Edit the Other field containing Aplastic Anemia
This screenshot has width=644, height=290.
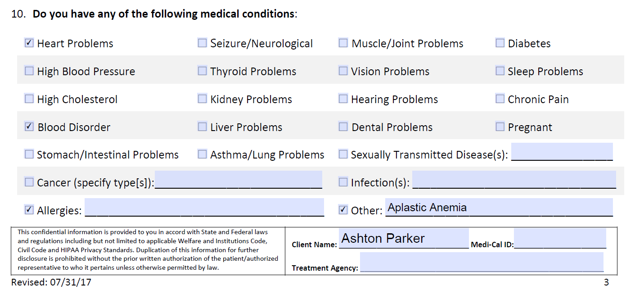click(x=499, y=207)
